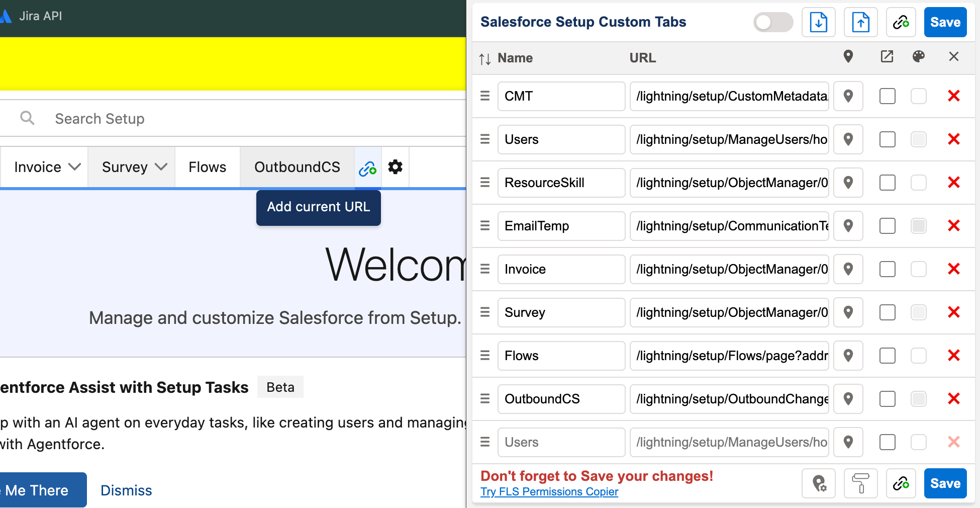The height and width of the screenshot is (508, 980).
Task: Edit the Flows URL field
Action: [x=729, y=356]
